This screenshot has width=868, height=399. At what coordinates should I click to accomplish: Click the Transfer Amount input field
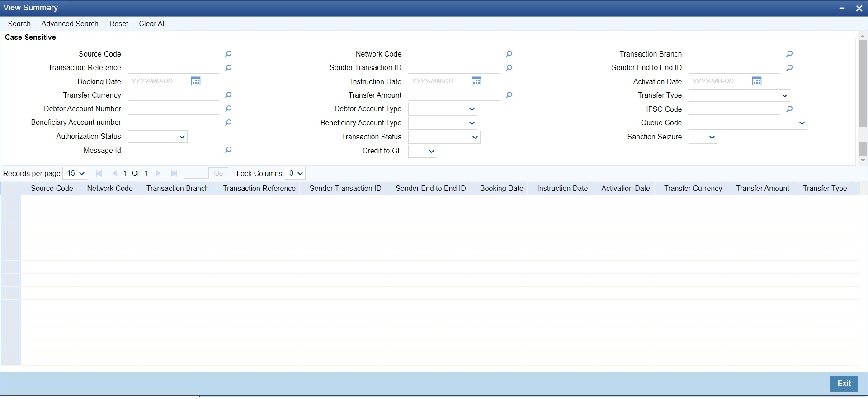454,95
